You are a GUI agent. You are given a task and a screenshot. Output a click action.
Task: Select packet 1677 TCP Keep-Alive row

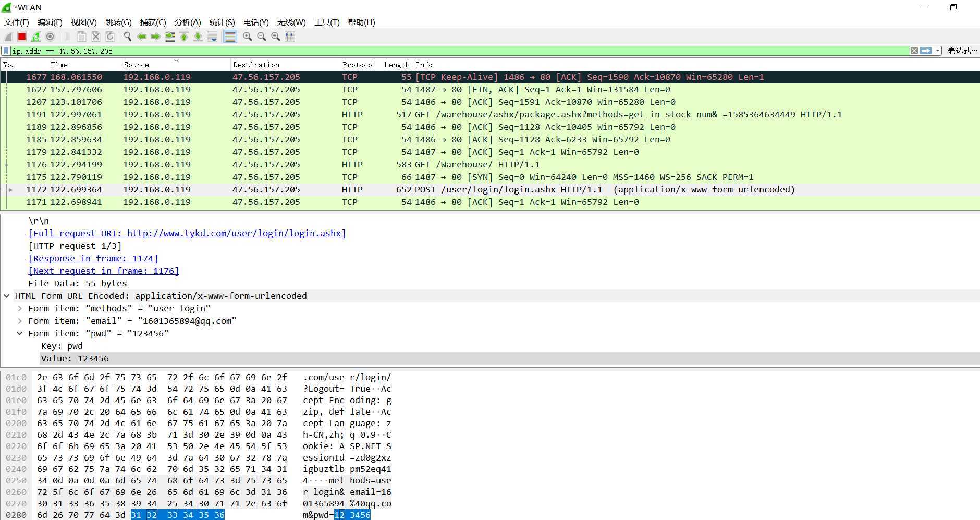tap(490, 77)
